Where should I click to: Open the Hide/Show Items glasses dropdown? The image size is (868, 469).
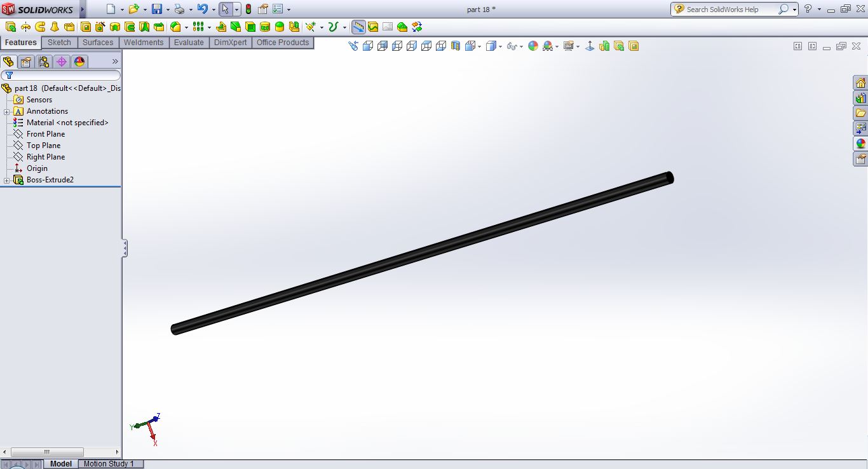click(x=514, y=46)
